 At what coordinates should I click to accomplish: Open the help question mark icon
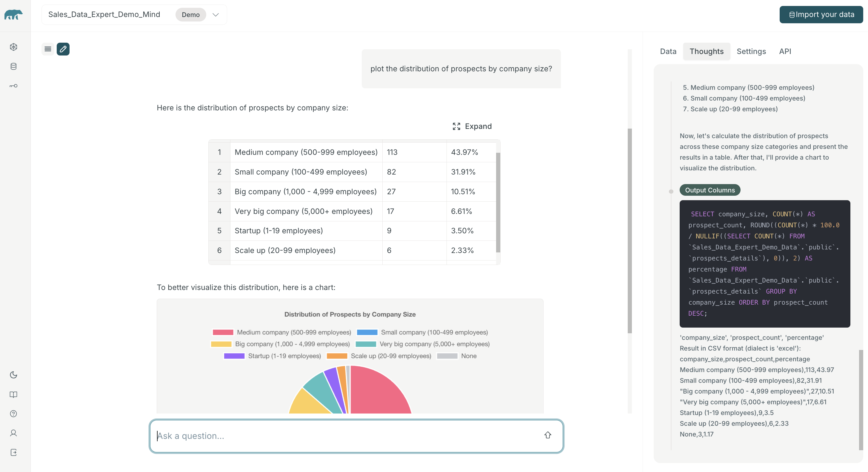pyautogui.click(x=13, y=414)
